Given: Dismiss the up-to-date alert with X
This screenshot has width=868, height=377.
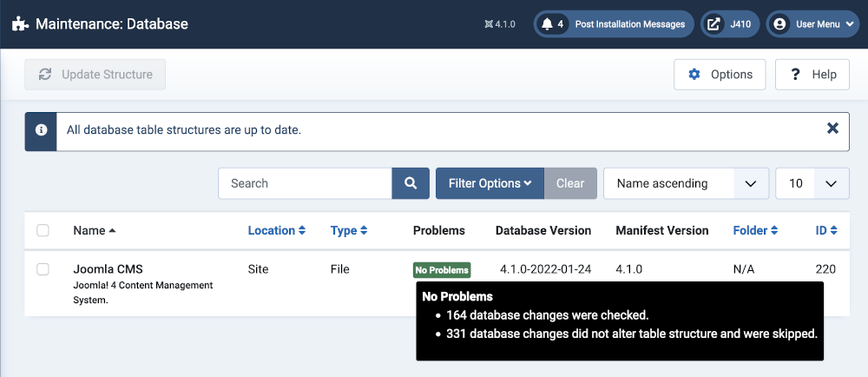Looking at the screenshot, I should [x=832, y=129].
